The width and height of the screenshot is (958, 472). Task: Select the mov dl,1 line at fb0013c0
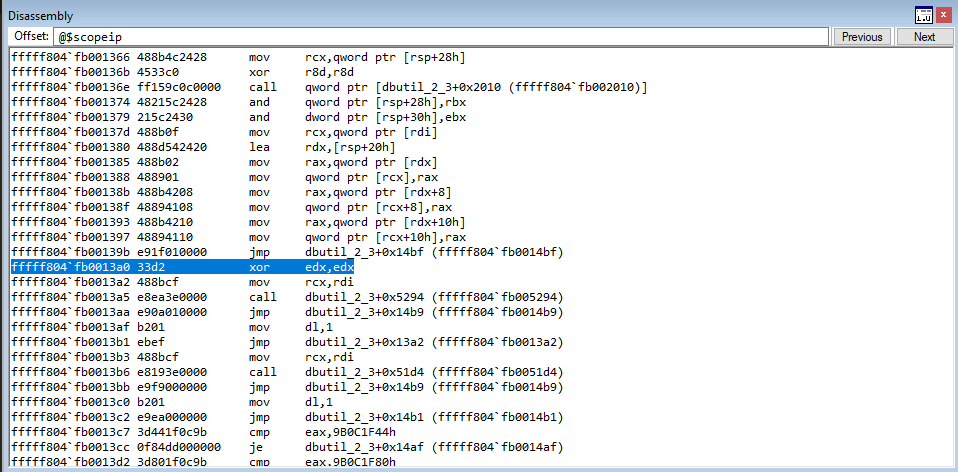(x=171, y=402)
